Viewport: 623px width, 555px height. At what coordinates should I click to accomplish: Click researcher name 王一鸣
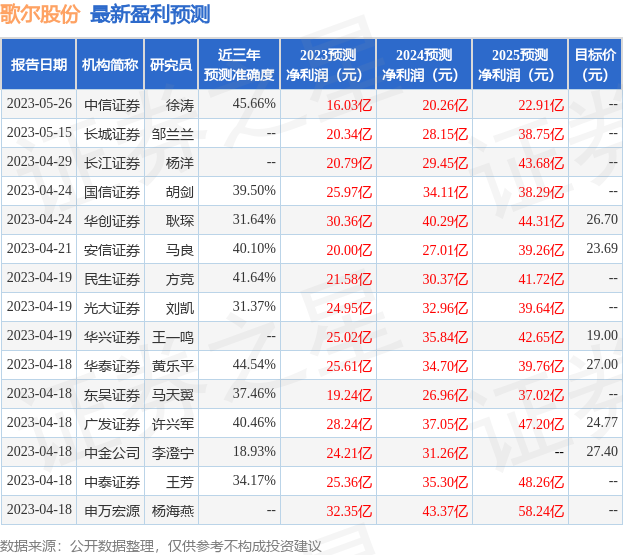tap(172, 337)
